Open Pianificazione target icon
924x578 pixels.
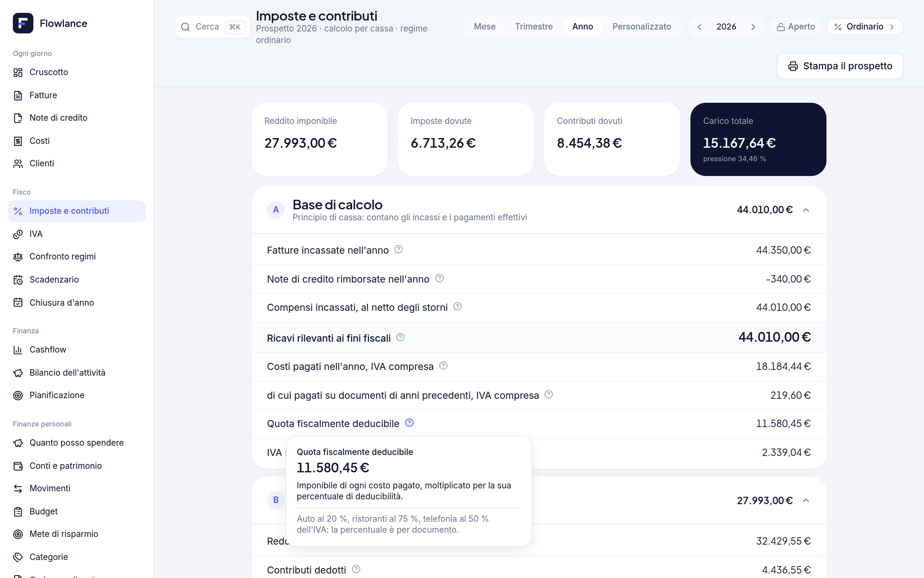18,395
